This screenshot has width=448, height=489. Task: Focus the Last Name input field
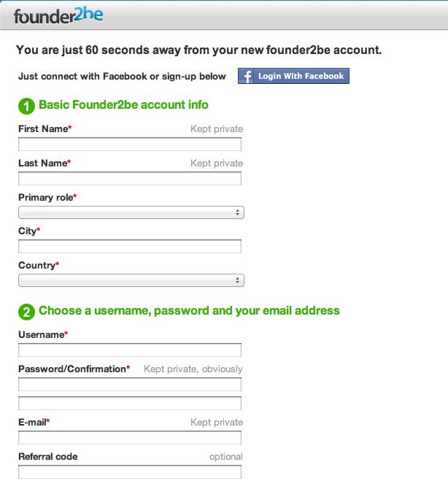pyautogui.click(x=130, y=179)
